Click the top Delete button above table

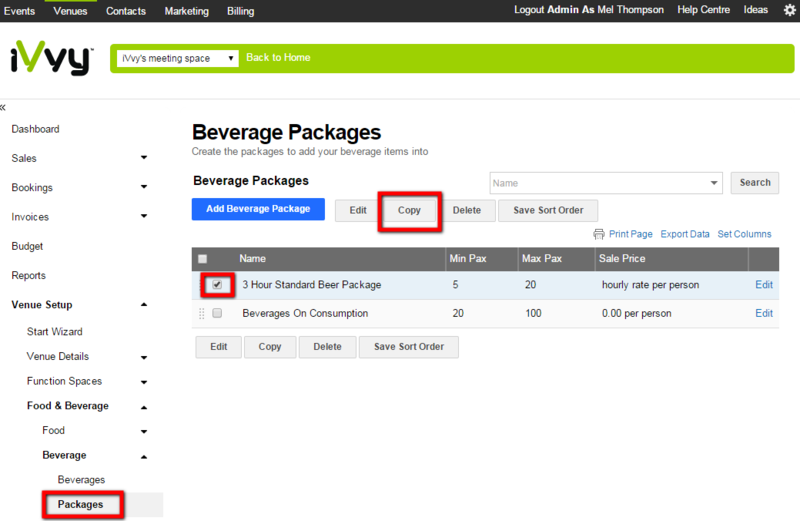(x=467, y=210)
